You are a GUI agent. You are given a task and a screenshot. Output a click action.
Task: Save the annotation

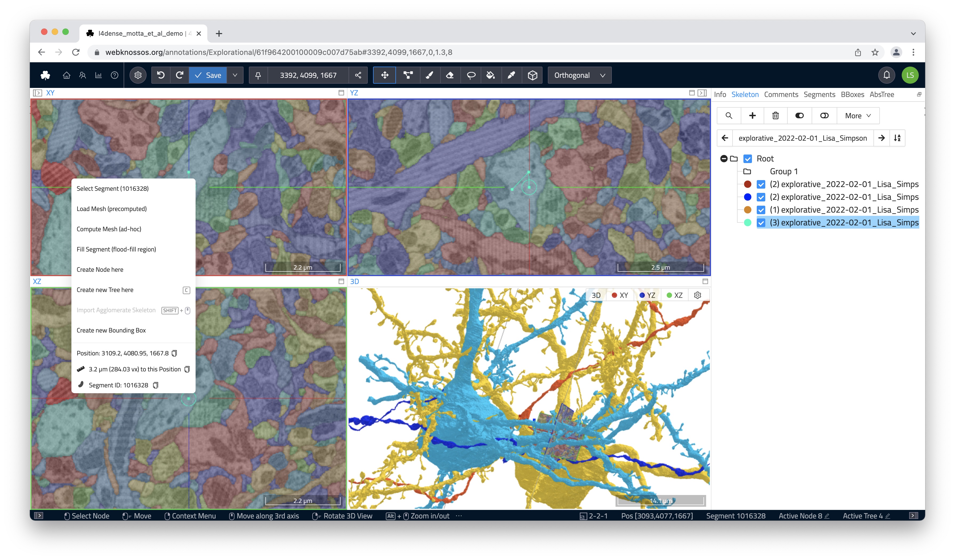click(208, 75)
